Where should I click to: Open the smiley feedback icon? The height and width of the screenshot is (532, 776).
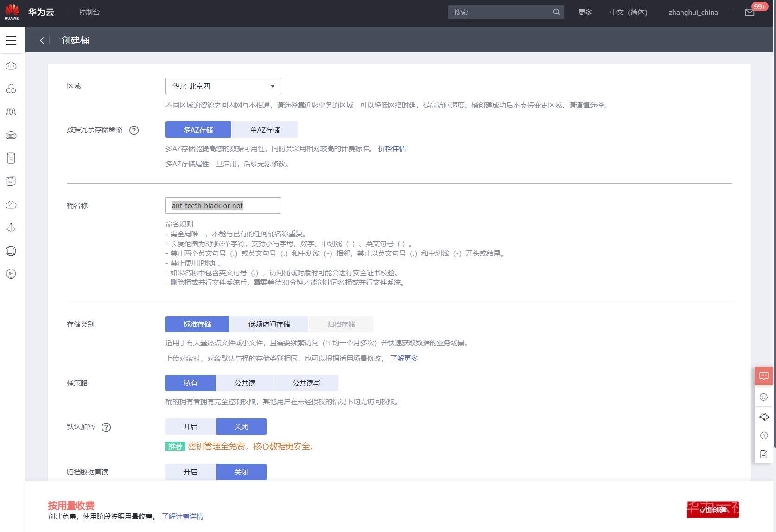tap(764, 397)
